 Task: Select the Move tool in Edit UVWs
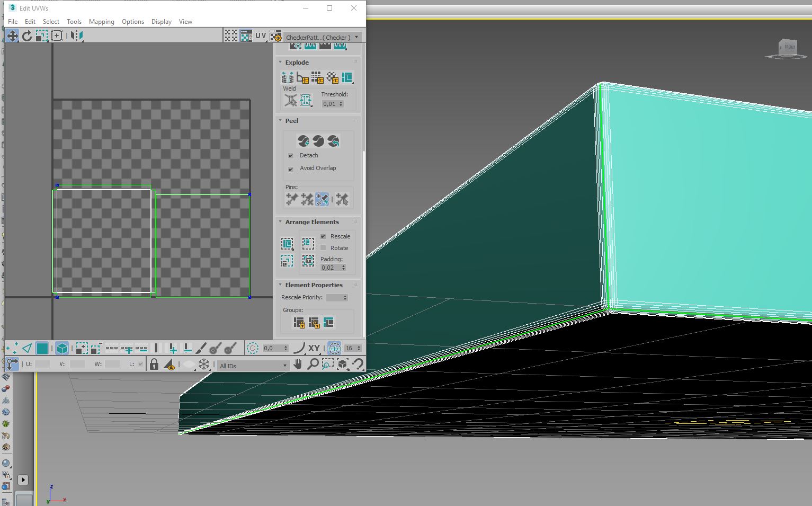[x=12, y=35]
